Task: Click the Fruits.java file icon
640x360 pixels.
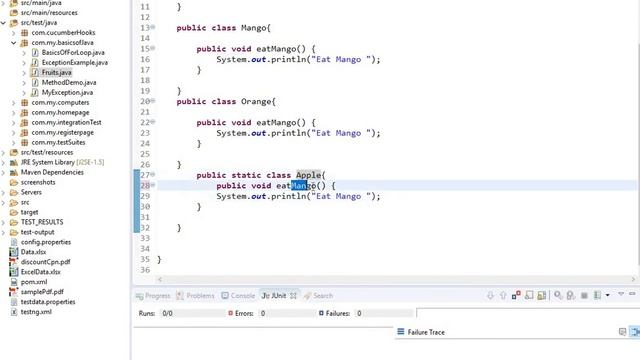Action: pyautogui.click(x=35, y=73)
